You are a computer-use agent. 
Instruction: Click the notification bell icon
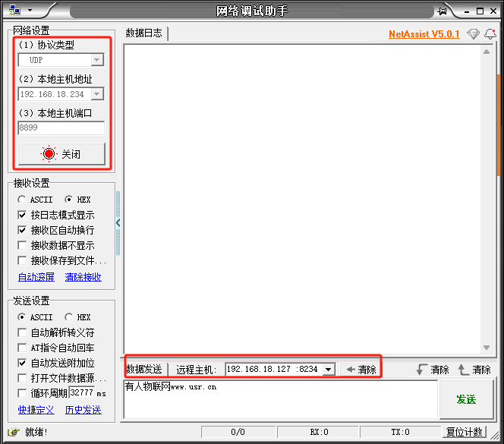tap(490, 34)
